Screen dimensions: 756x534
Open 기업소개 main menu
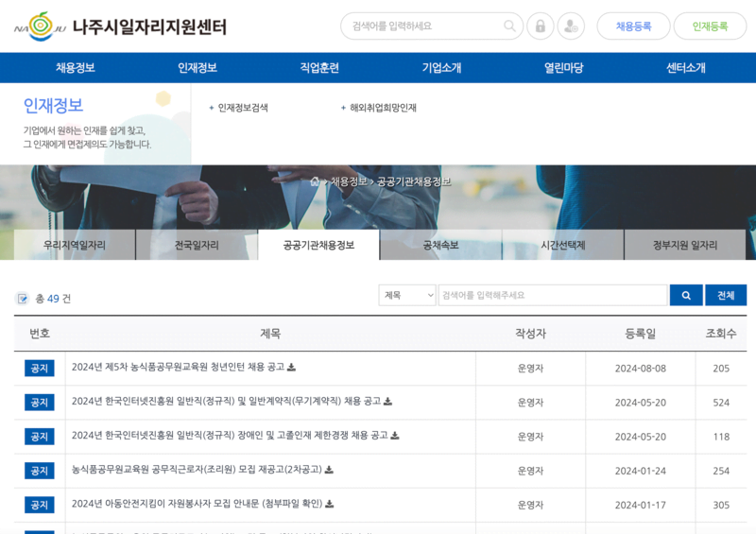pyautogui.click(x=441, y=67)
